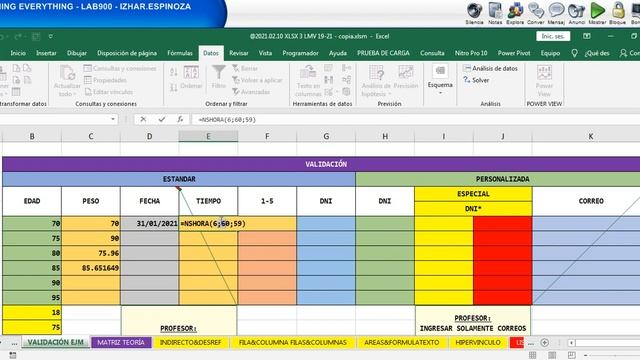
Task: Switch to Page Layout view in status bar
Action: (x=552, y=355)
